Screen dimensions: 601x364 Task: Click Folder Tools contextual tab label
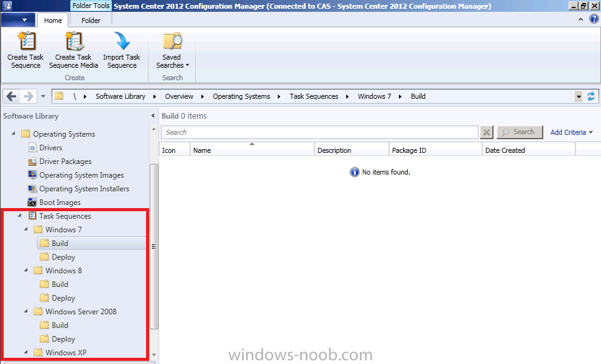pyautogui.click(x=91, y=6)
